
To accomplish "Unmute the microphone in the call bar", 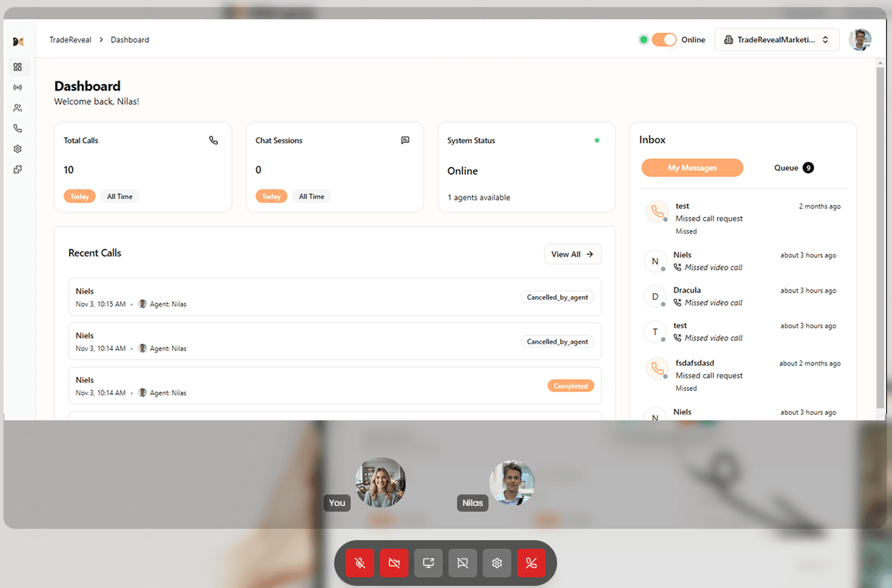I will [359, 563].
